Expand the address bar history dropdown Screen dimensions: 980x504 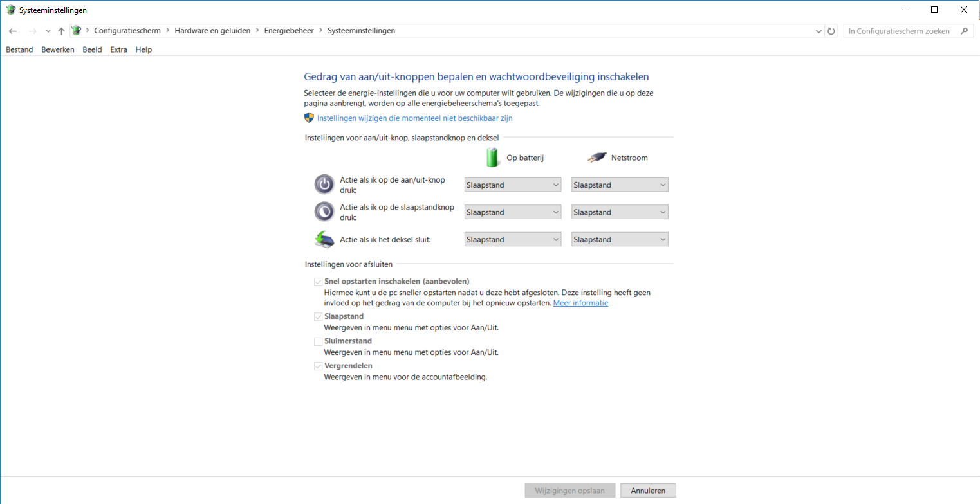pyautogui.click(x=818, y=31)
